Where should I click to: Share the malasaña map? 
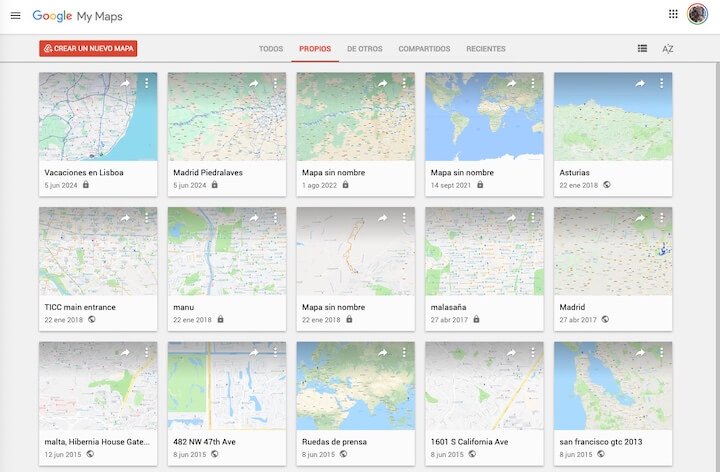coord(511,218)
